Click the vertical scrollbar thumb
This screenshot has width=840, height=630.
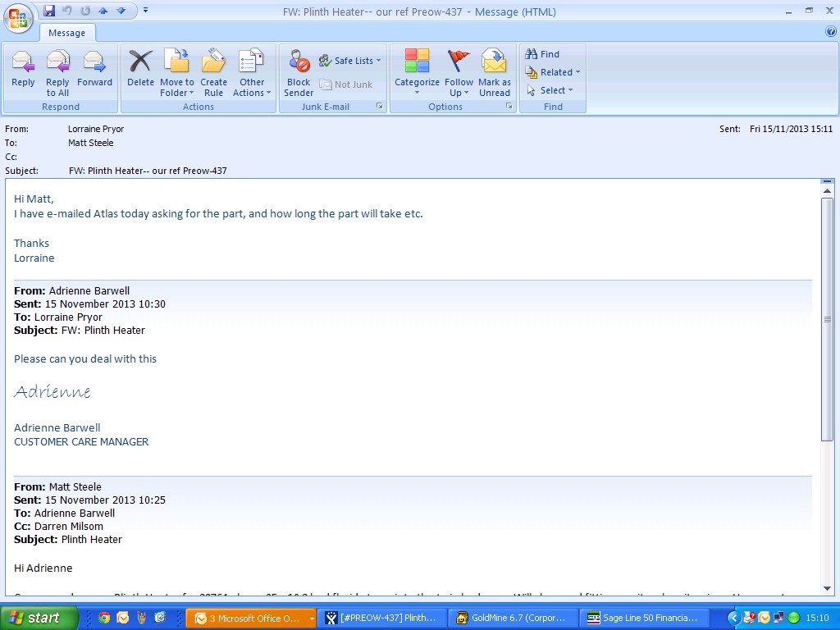827,319
